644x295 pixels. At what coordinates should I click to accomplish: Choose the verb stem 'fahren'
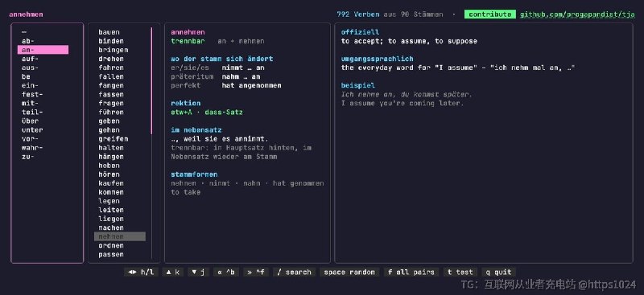tap(111, 68)
